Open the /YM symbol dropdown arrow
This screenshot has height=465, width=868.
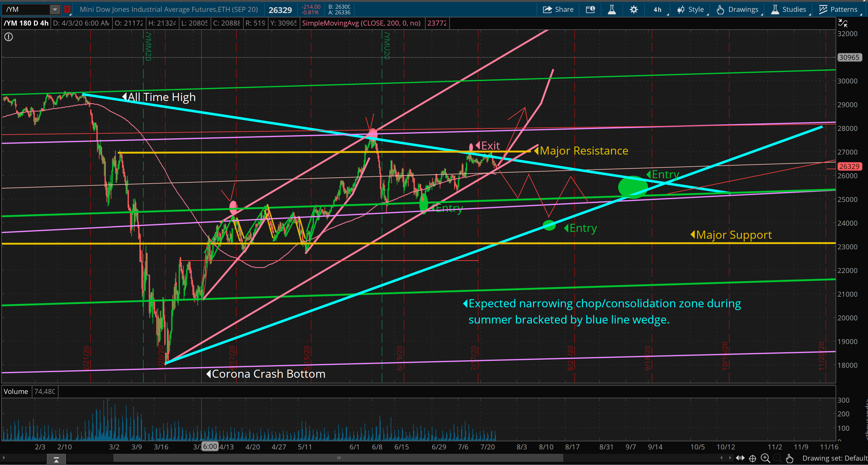tap(55, 9)
